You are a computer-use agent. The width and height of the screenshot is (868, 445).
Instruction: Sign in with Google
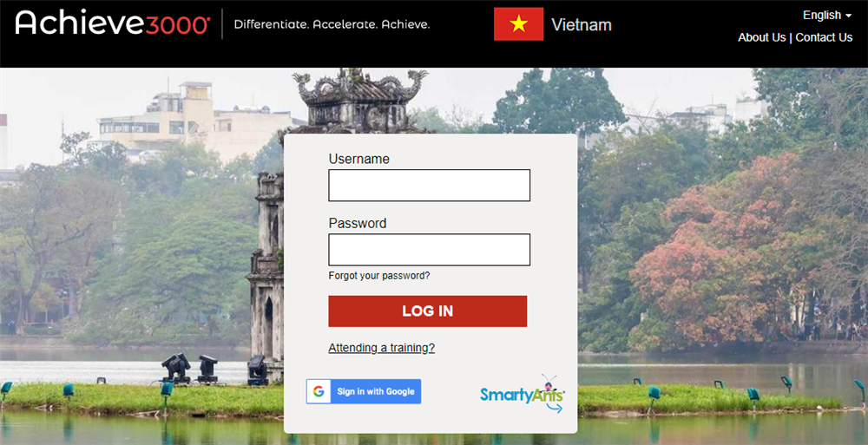click(364, 391)
